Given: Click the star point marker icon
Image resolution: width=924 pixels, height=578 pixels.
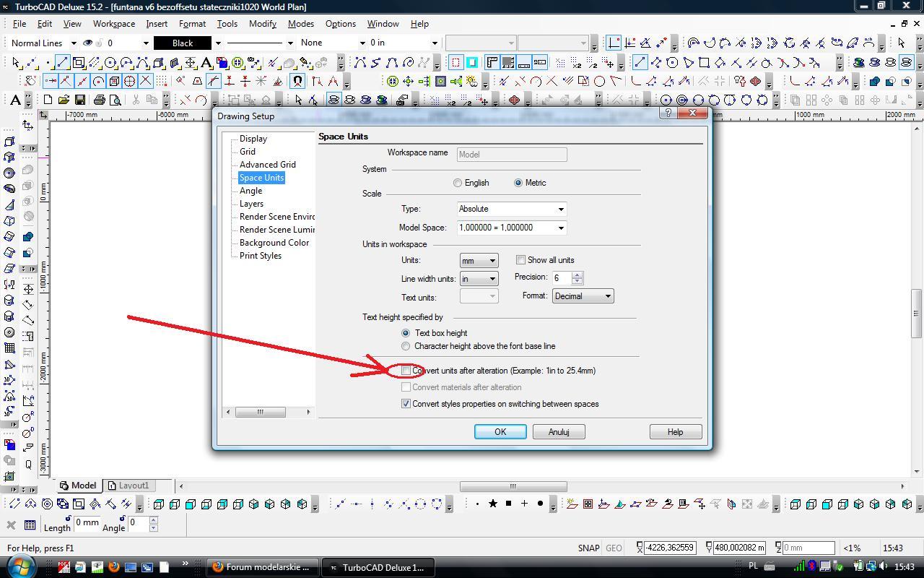Looking at the screenshot, I should pos(493,504).
